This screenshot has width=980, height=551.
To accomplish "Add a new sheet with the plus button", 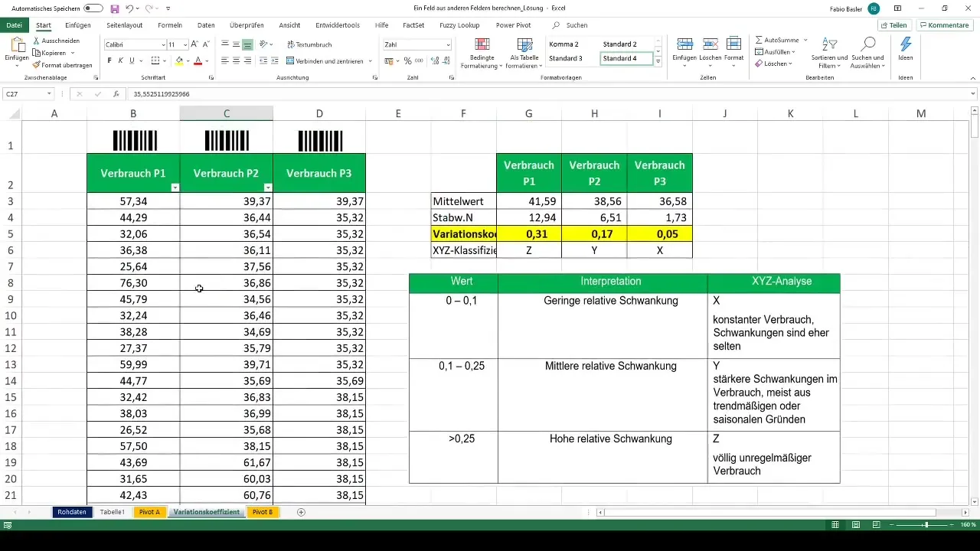I will [301, 512].
